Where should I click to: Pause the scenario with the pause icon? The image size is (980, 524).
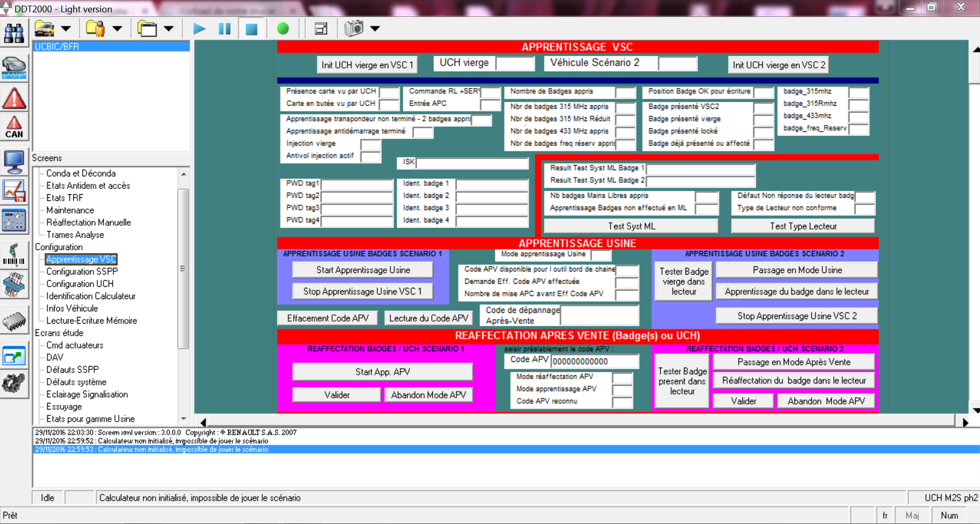(225, 29)
